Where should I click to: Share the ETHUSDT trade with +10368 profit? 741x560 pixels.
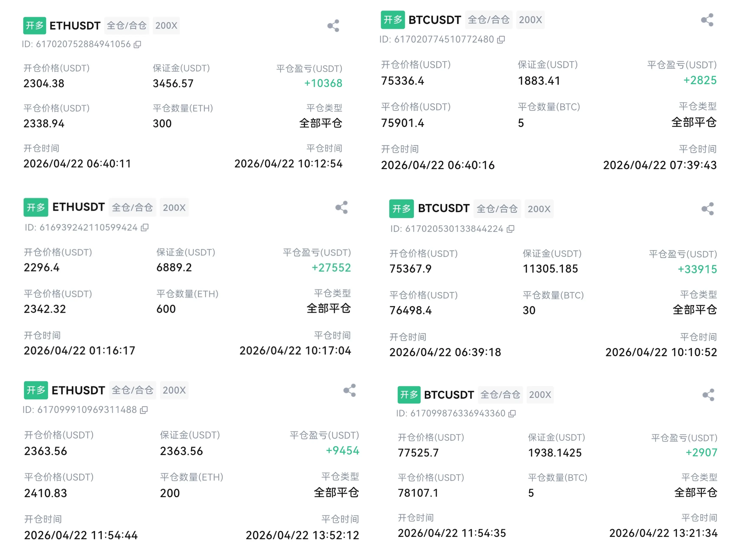coord(333,26)
